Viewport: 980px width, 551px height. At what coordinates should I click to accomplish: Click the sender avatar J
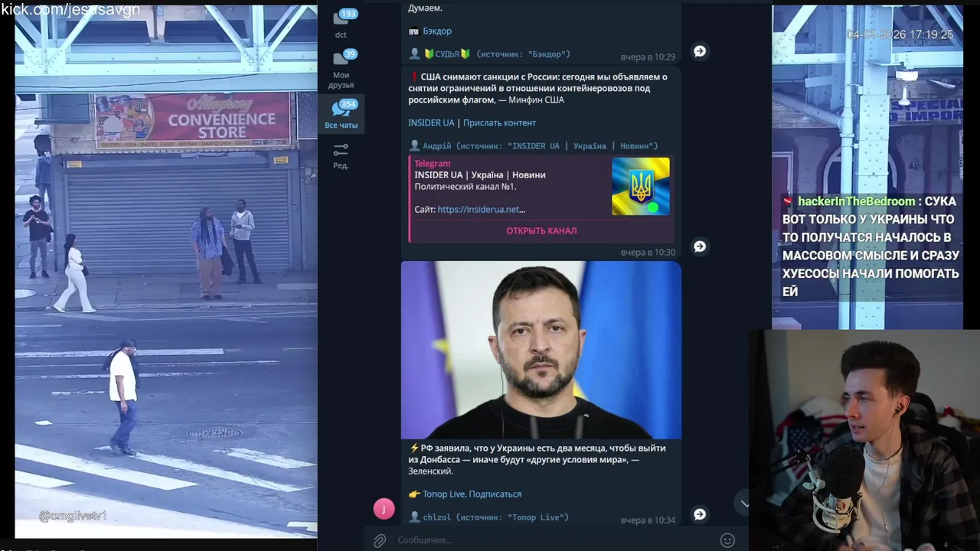pyautogui.click(x=384, y=509)
